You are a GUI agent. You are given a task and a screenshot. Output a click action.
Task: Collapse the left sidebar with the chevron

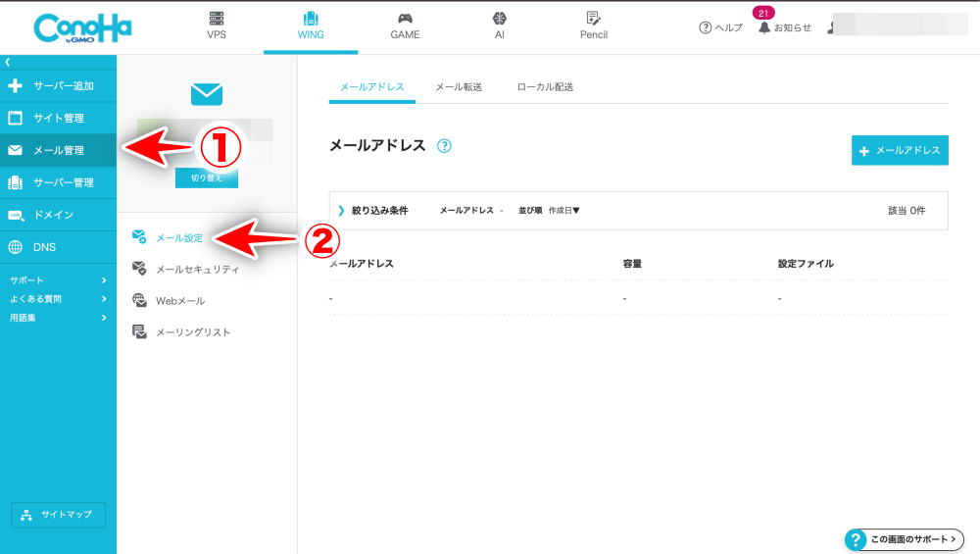(8, 63)
